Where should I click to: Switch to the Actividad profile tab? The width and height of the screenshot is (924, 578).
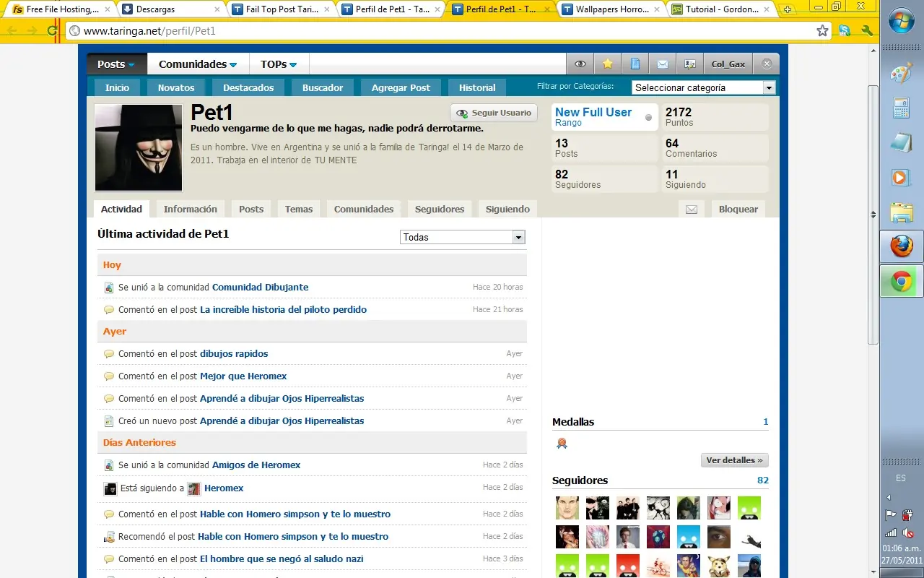pos(121,209)
